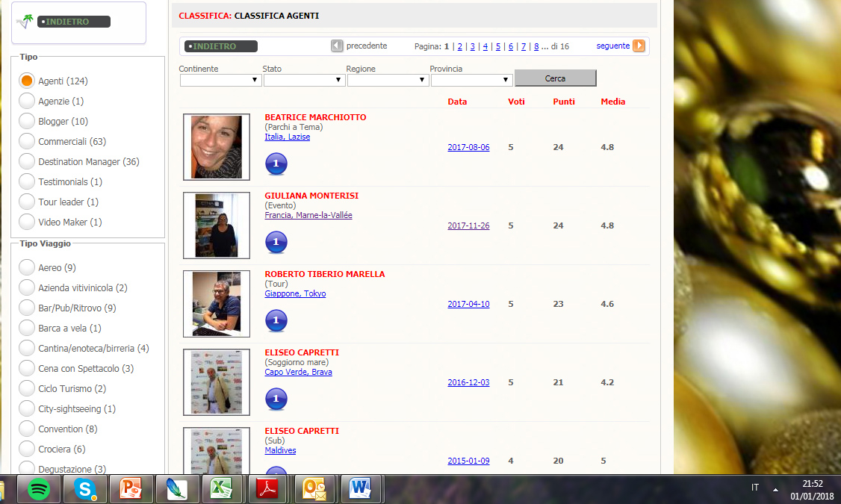Click the Cerca search button
Screen dimensions: 841x504
click(x=555, y=78)
